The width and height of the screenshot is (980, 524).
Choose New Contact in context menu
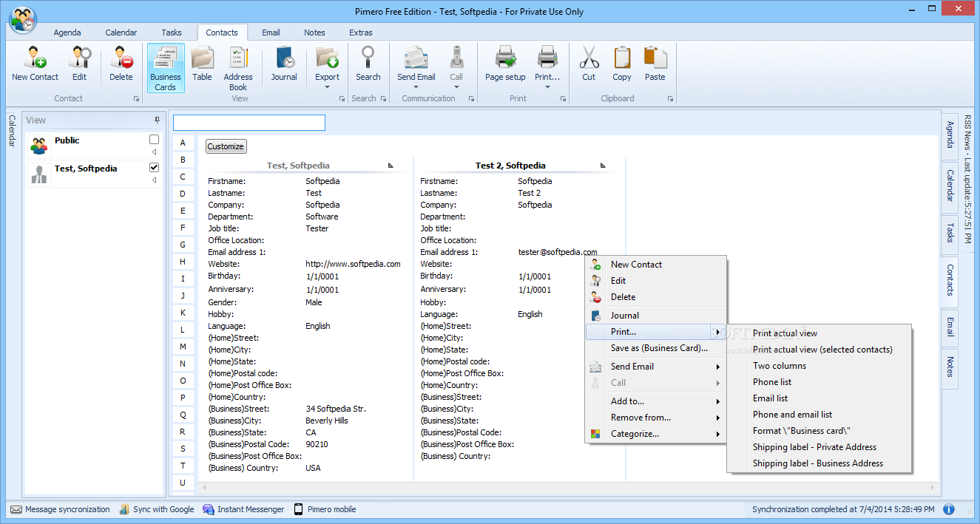coord(656,265)
